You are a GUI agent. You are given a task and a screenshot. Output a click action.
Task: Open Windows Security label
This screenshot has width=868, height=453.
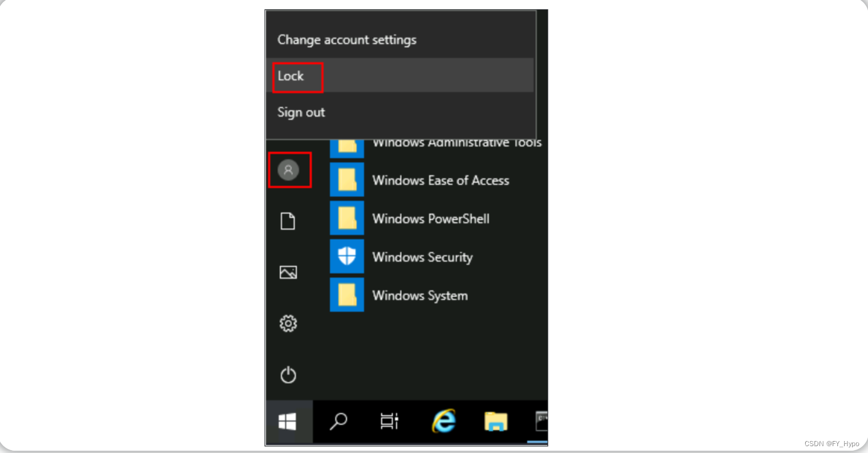[x=422, y=257]
